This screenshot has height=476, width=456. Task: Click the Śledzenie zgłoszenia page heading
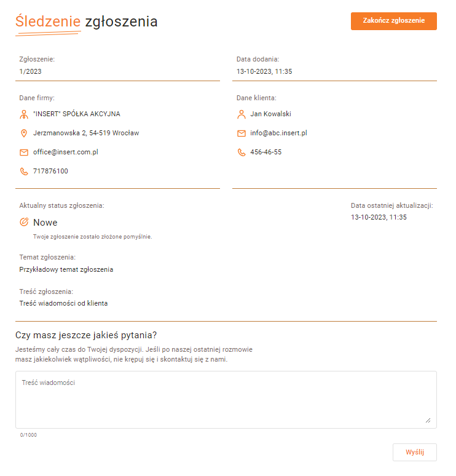[x=87, y=22]
